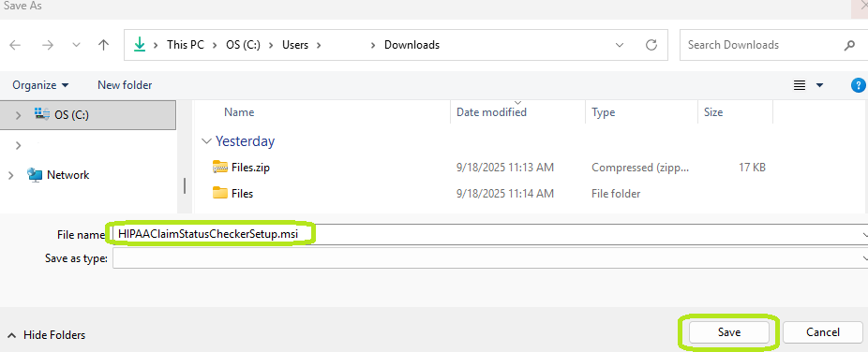868x352 pixels.
Task: Click Hide Folders toggle
Action: pos(46,335)
